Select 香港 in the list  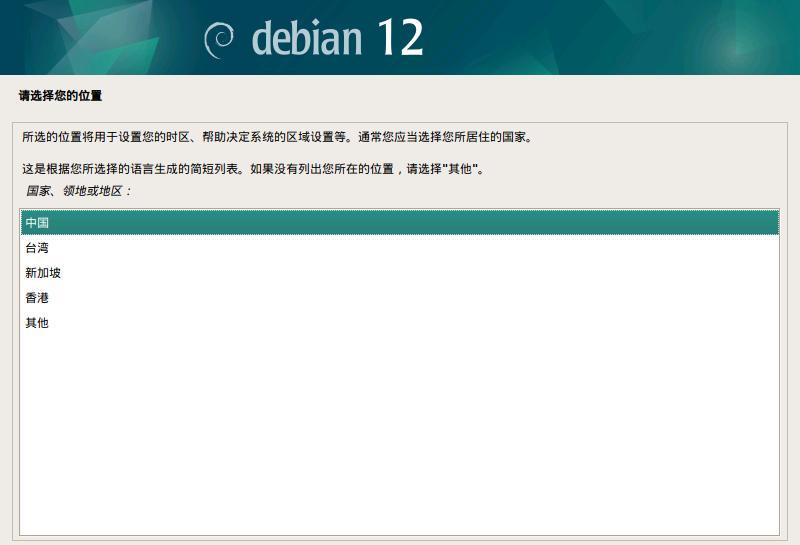(x=399, y=298)
